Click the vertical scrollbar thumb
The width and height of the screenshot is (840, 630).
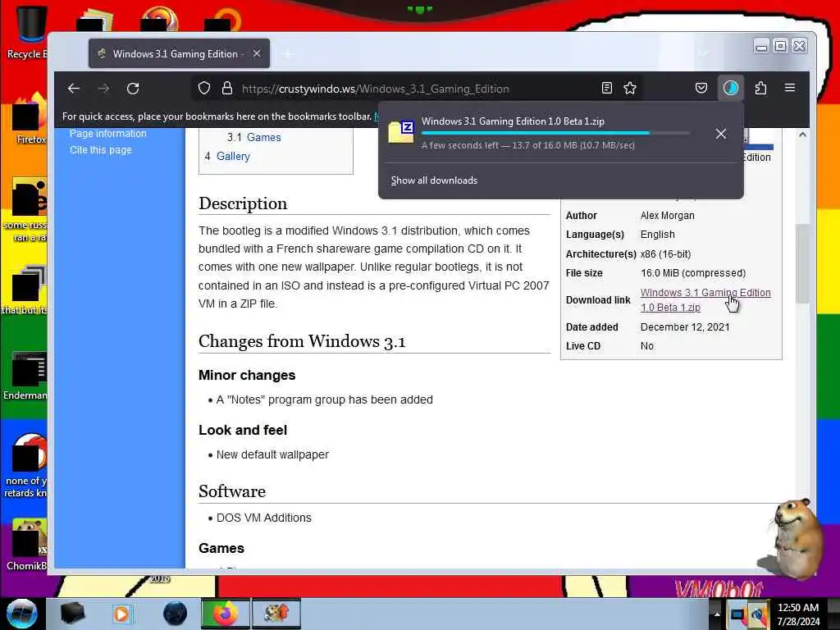(x=802, y=264)
